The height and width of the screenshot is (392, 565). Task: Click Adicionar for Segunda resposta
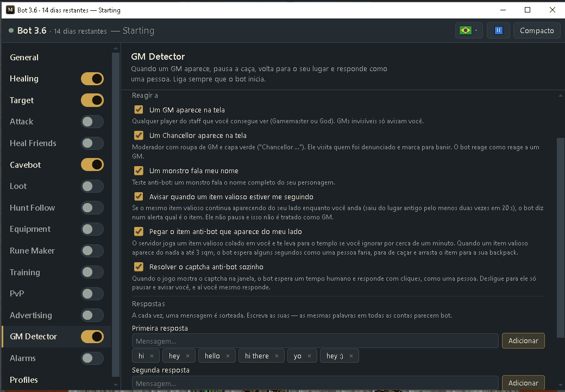click(523, 383)
